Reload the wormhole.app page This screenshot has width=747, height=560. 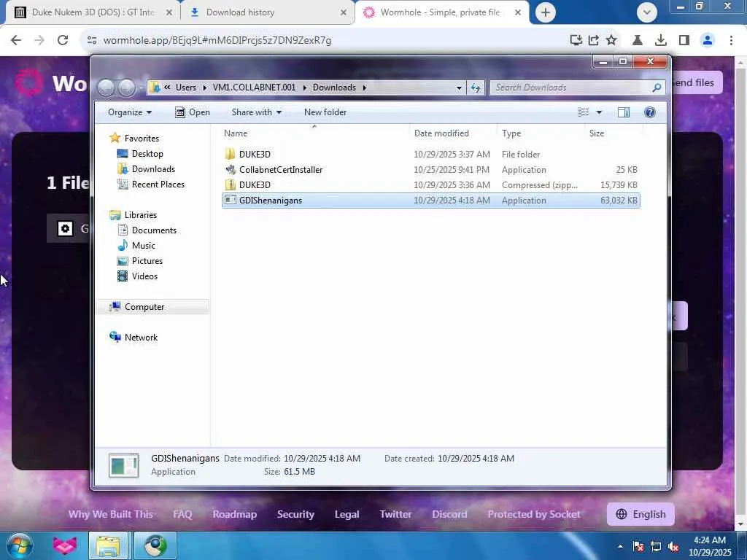point(63,41)
